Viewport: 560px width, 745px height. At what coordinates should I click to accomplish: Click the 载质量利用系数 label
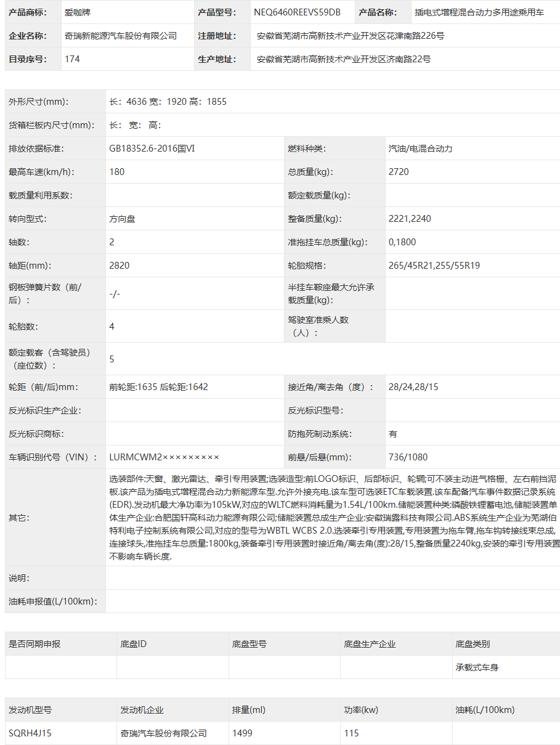(41, 195)
